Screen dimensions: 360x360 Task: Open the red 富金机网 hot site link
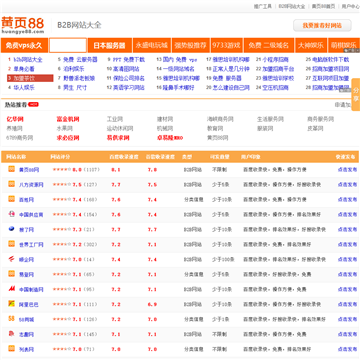click(x=68, y=119)
